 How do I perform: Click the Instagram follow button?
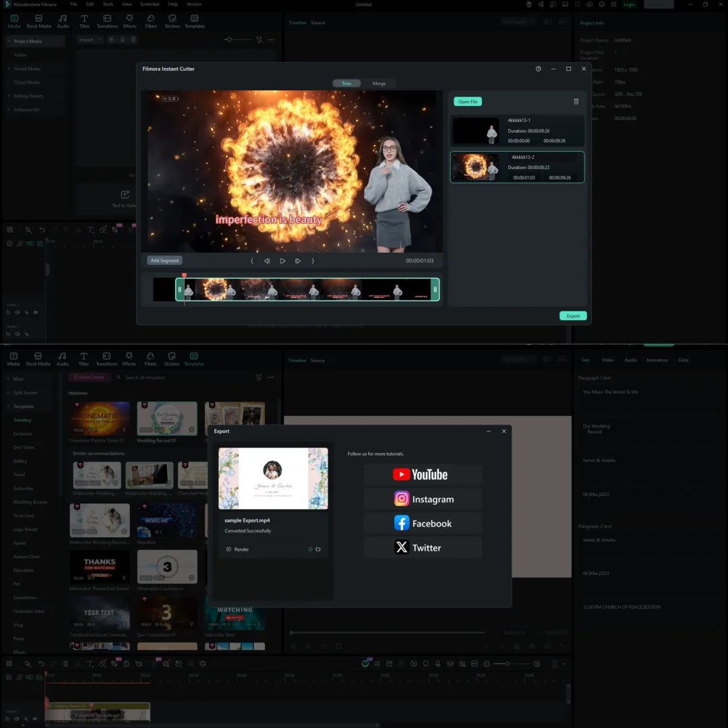[x=423, y=499]
